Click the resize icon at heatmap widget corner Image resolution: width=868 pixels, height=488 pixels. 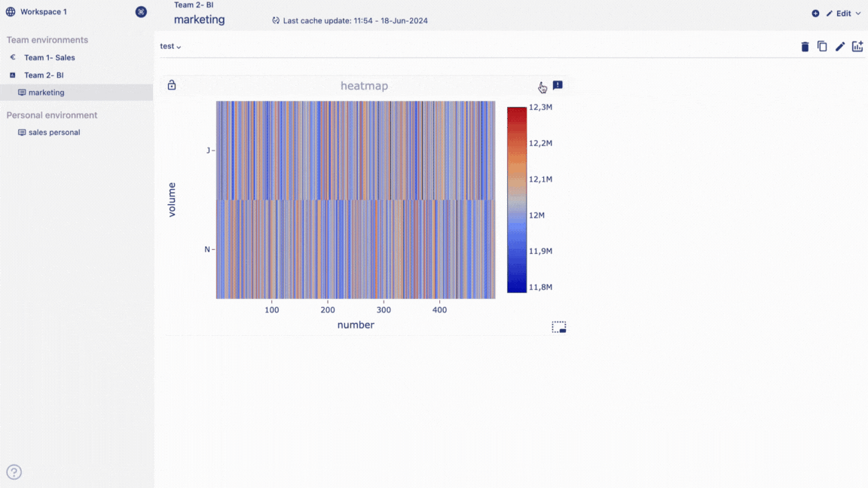coord(558,327)
